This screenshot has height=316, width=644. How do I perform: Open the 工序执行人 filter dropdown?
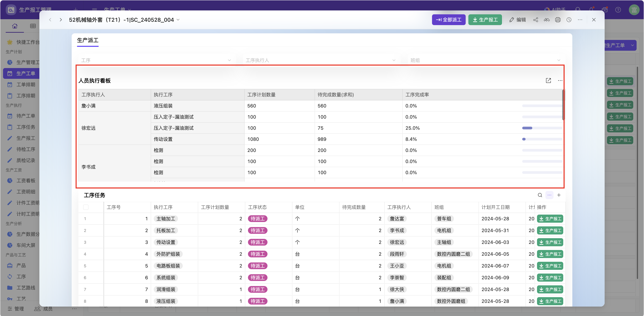click(321, 60)
